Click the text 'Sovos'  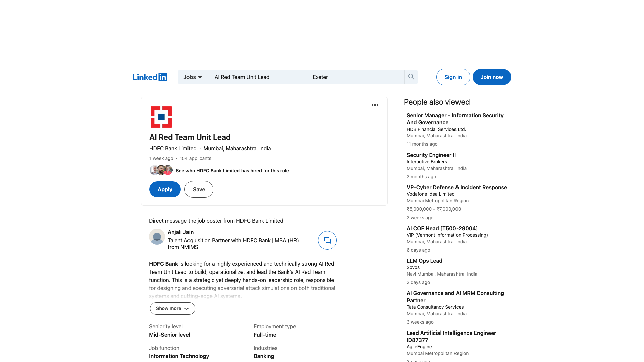[413, 267]
